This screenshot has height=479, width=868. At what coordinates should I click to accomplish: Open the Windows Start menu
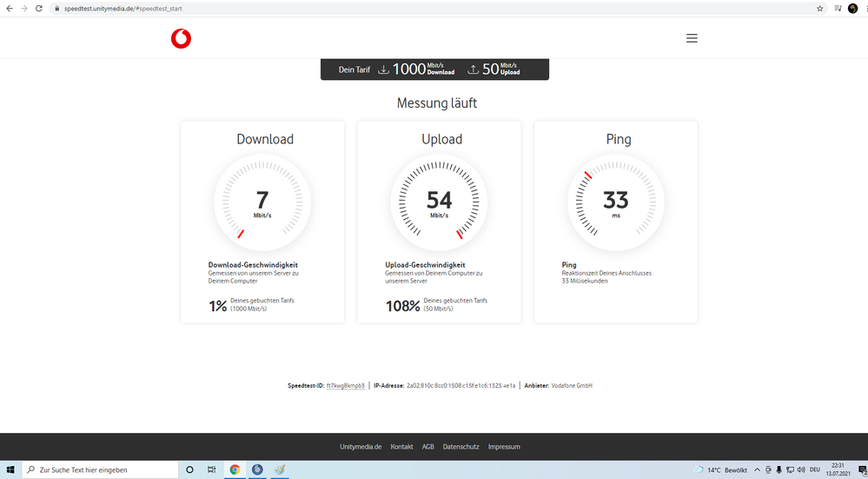10,469
